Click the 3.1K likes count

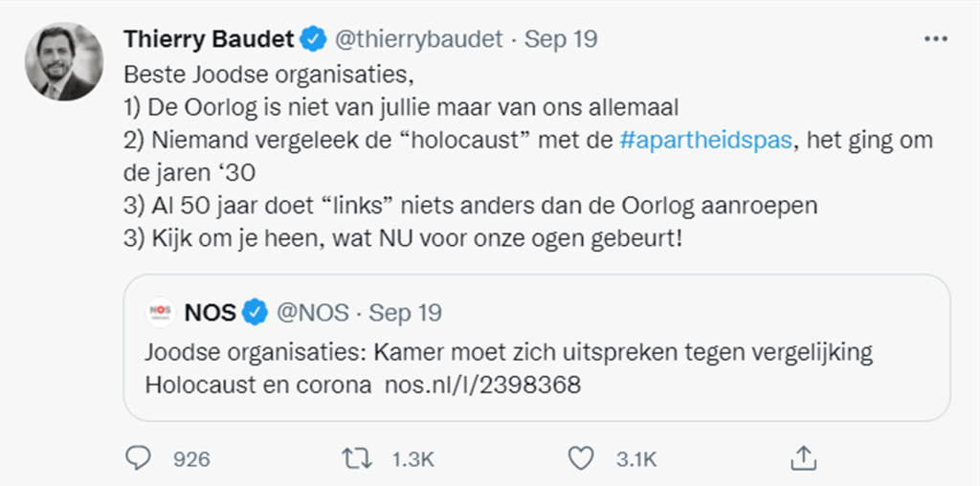point(636,460)
